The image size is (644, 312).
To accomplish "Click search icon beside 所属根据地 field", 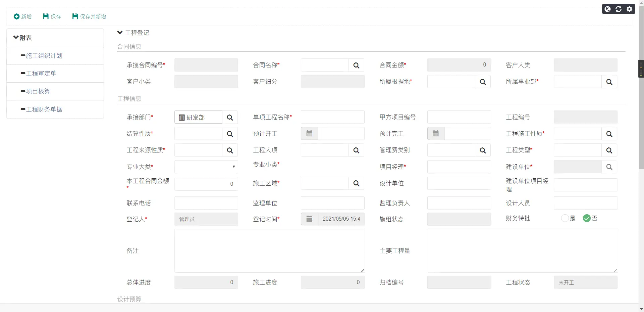I will [x=483, y=82].
